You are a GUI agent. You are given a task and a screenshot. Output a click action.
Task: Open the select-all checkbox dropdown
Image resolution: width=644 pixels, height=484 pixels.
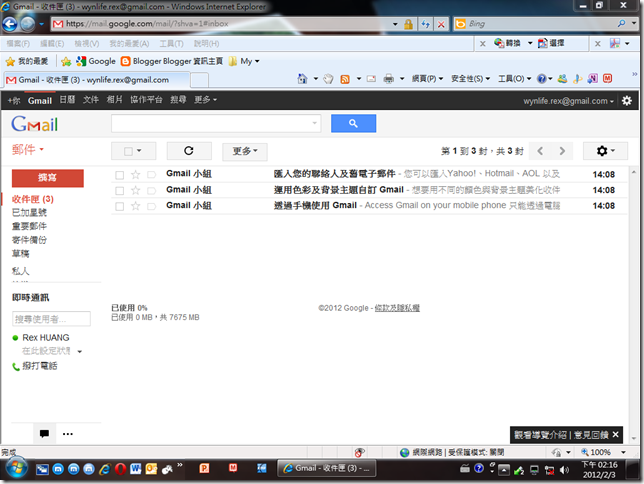(139, 151)
